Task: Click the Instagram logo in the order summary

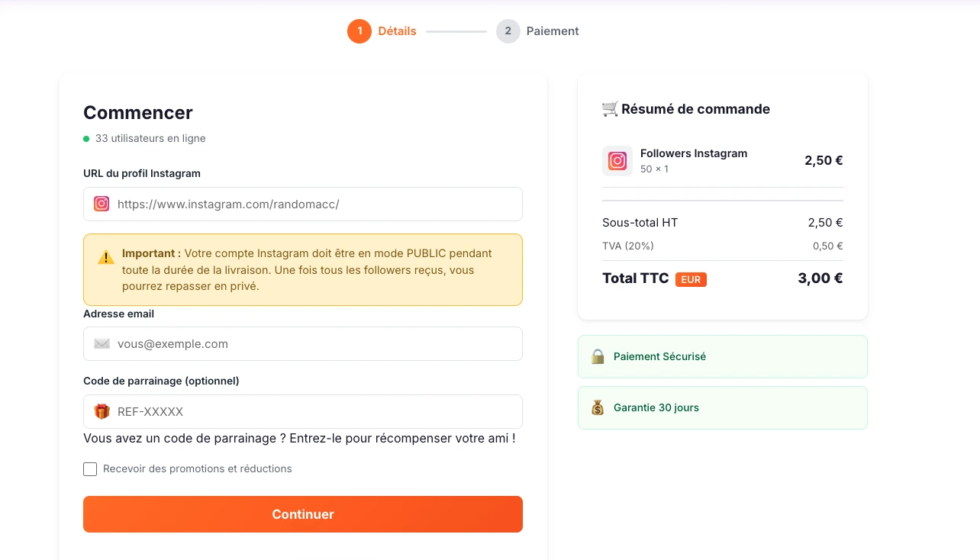Action: click(617, 160)
